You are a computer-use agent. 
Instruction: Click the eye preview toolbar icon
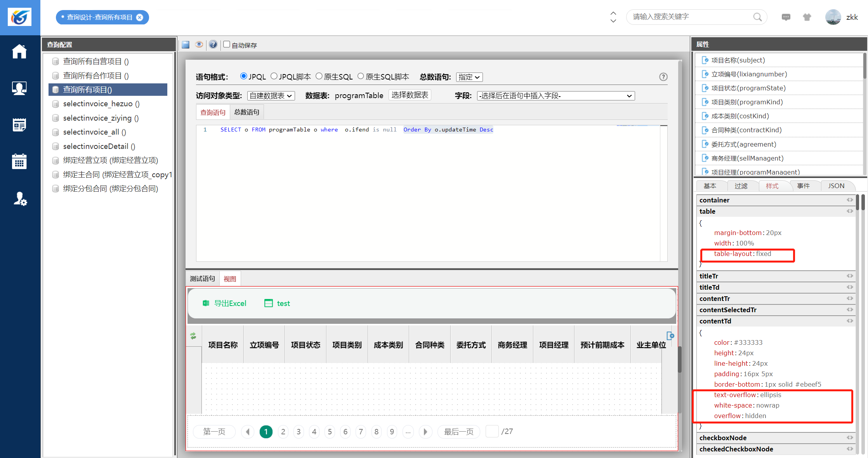pos(199,45)
